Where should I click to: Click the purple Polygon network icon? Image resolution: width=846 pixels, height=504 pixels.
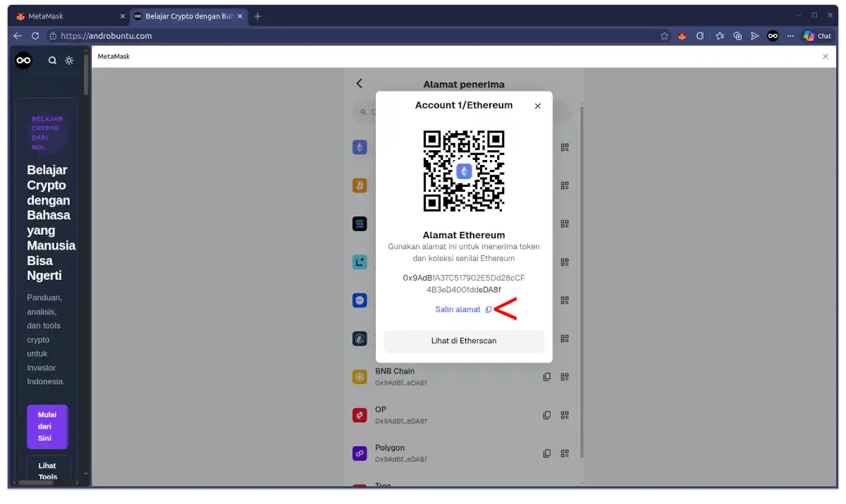(360, 453)
